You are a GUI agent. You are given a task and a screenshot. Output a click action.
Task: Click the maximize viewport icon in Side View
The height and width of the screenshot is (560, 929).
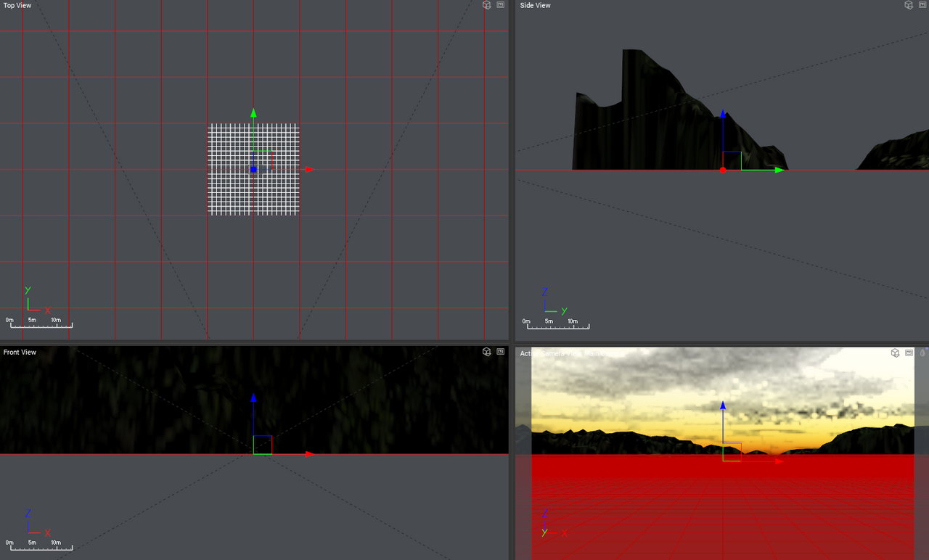tap(921, 5)
